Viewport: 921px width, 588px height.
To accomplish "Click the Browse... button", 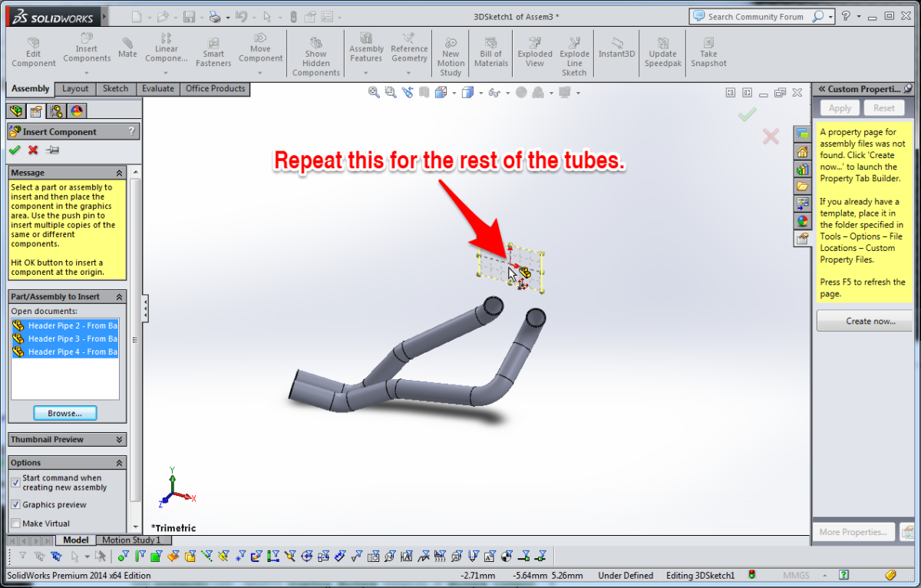I will (65, 413).
